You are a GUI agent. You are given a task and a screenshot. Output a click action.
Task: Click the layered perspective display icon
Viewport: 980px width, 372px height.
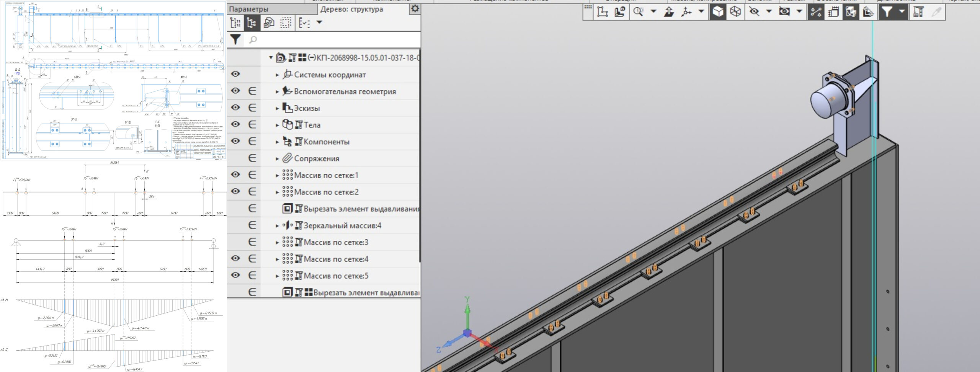point(868,12)
